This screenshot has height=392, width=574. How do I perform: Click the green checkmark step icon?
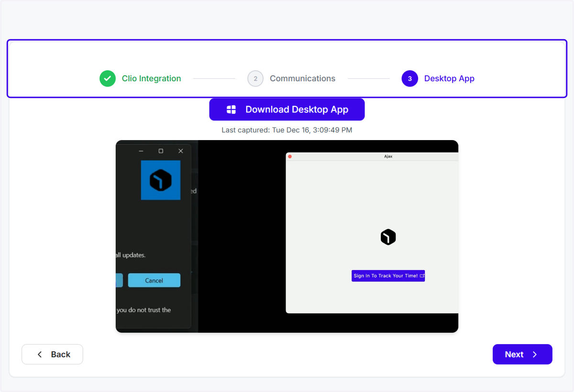[x=108, y=78]
